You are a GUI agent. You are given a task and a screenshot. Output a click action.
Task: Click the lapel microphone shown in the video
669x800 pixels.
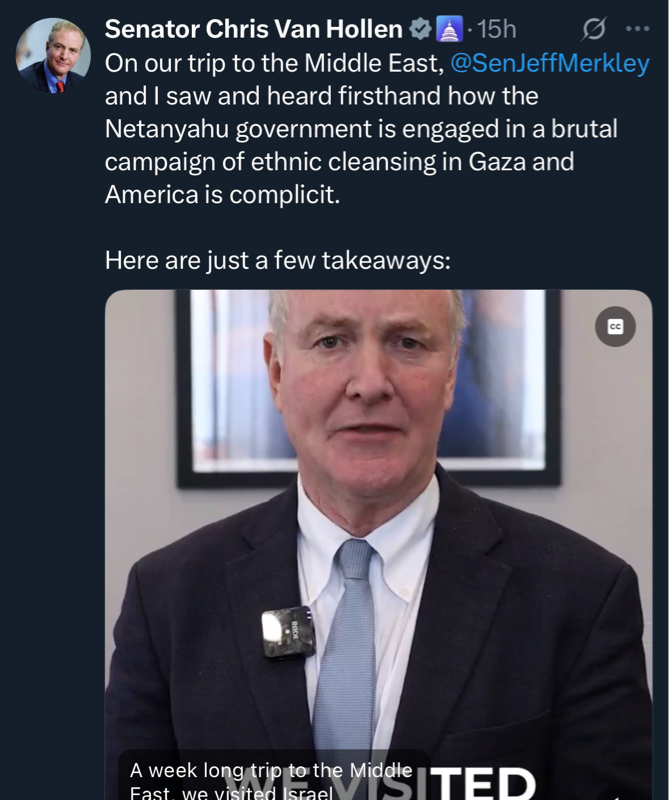[287, 633]
